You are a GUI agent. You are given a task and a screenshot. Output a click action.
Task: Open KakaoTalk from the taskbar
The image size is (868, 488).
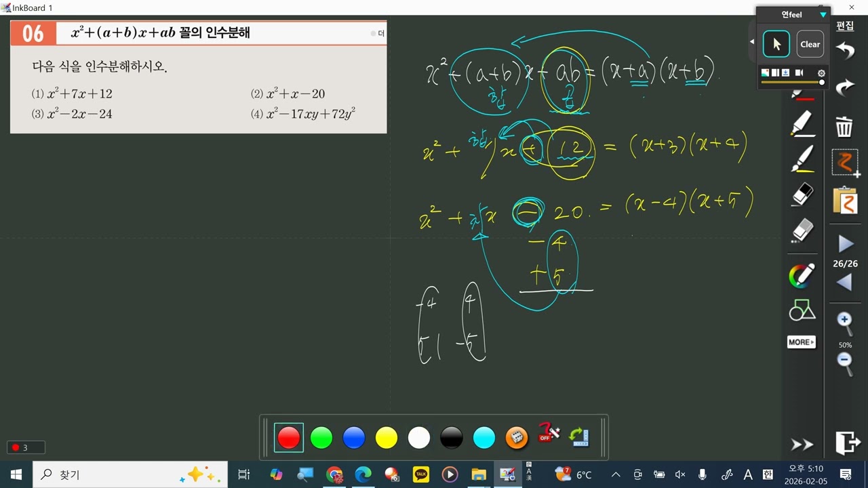pyautogui.click(x=421, y=474)
